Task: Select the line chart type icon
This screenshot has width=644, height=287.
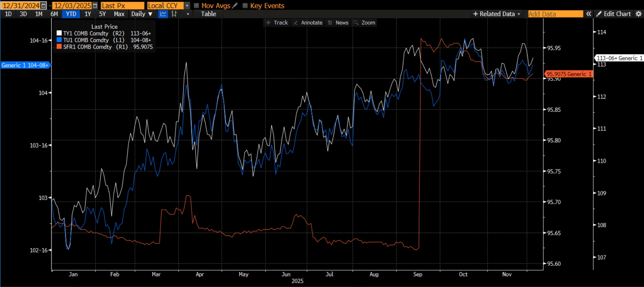Action: pos(163,14)
